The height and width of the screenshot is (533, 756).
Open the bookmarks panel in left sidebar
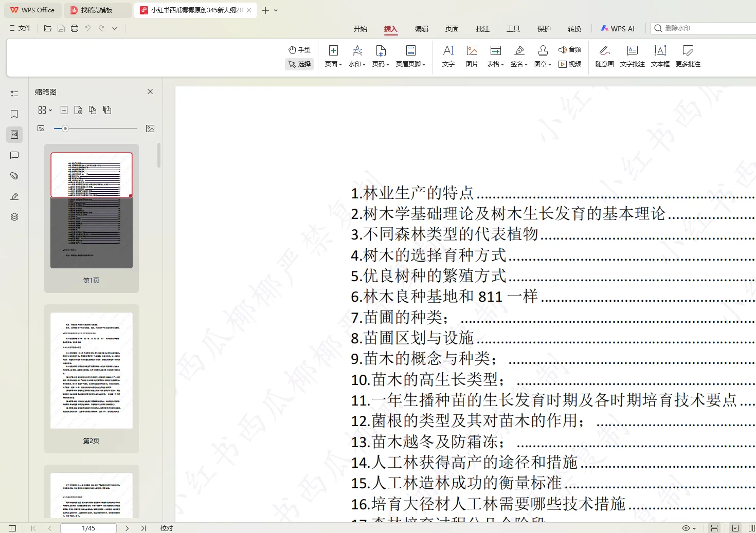(14, 114)
